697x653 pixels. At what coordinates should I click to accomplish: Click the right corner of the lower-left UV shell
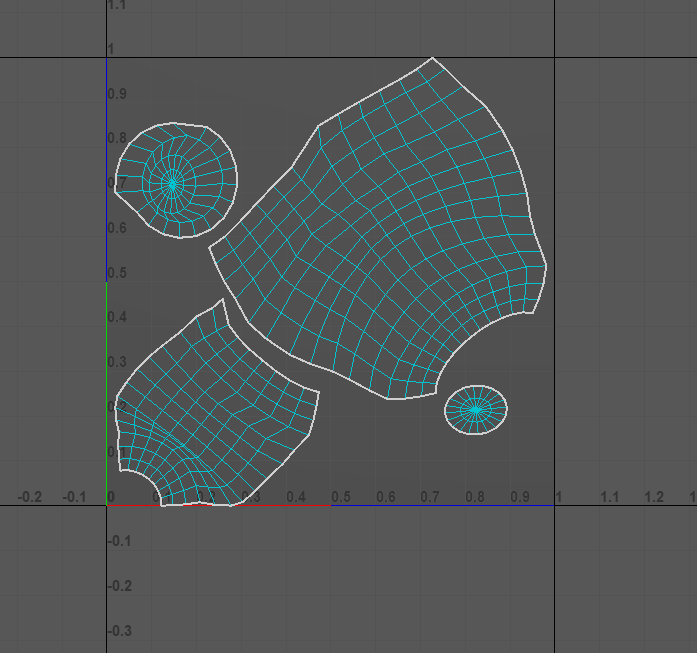(318, 392)
